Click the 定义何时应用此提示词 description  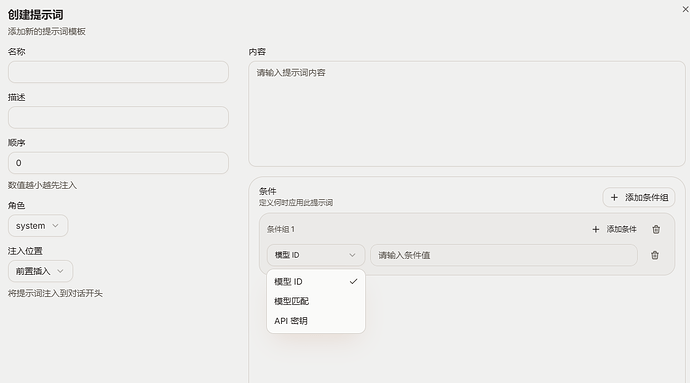coord(296,203)
